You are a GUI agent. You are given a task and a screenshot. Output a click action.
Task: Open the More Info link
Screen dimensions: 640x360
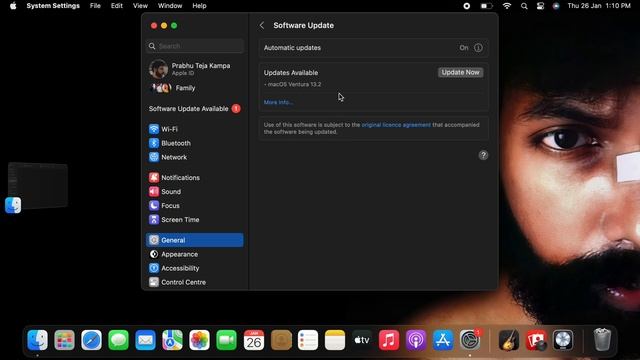click(278, 102)
